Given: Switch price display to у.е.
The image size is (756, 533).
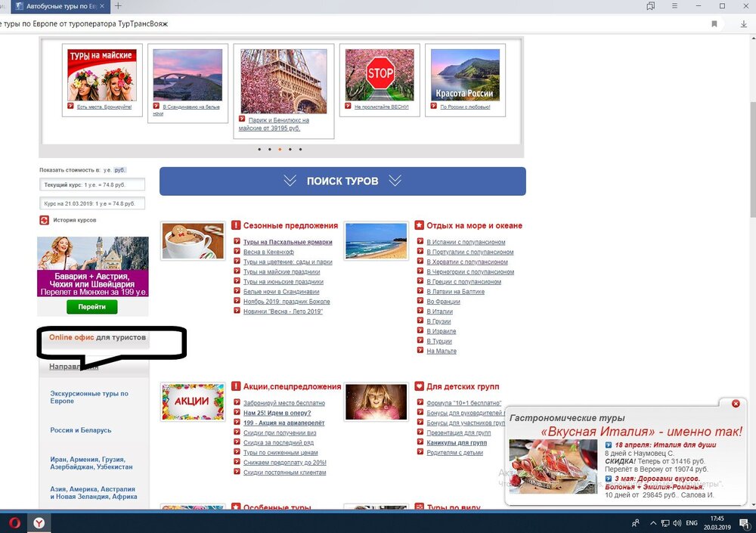Looking at the screenshot, I should [x=107, y=170].
